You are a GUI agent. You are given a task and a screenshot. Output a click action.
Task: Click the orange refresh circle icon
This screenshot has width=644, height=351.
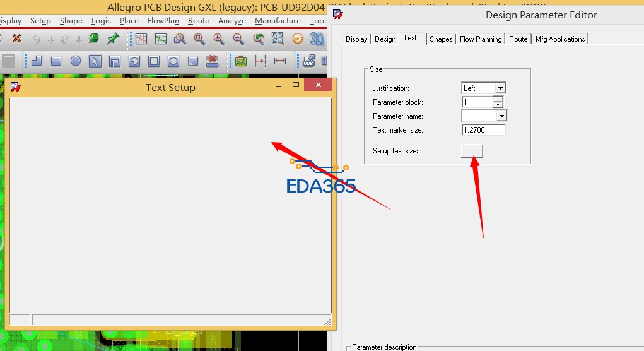click(297, 39)
